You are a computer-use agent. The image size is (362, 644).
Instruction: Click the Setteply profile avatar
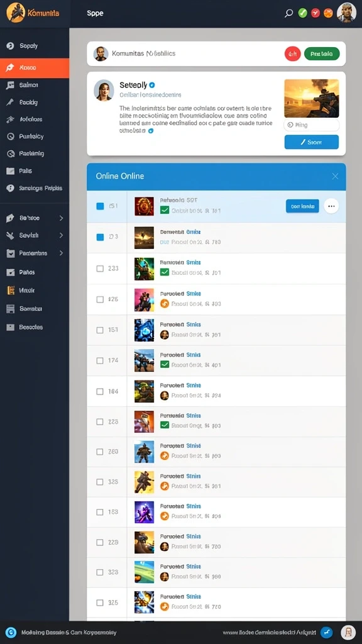[104, 90]
